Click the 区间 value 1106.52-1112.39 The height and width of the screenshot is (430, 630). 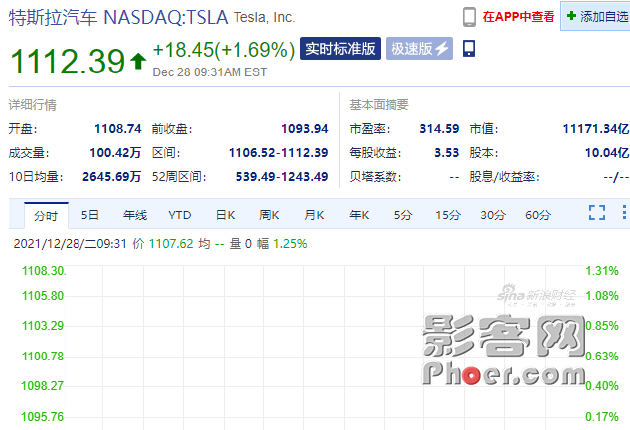coord(278,153)
